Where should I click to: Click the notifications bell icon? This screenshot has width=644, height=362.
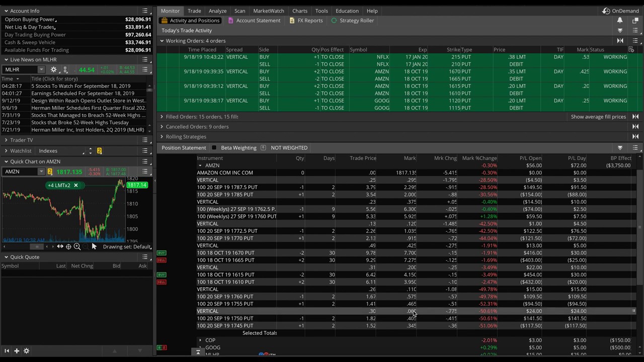coord(620,21)
